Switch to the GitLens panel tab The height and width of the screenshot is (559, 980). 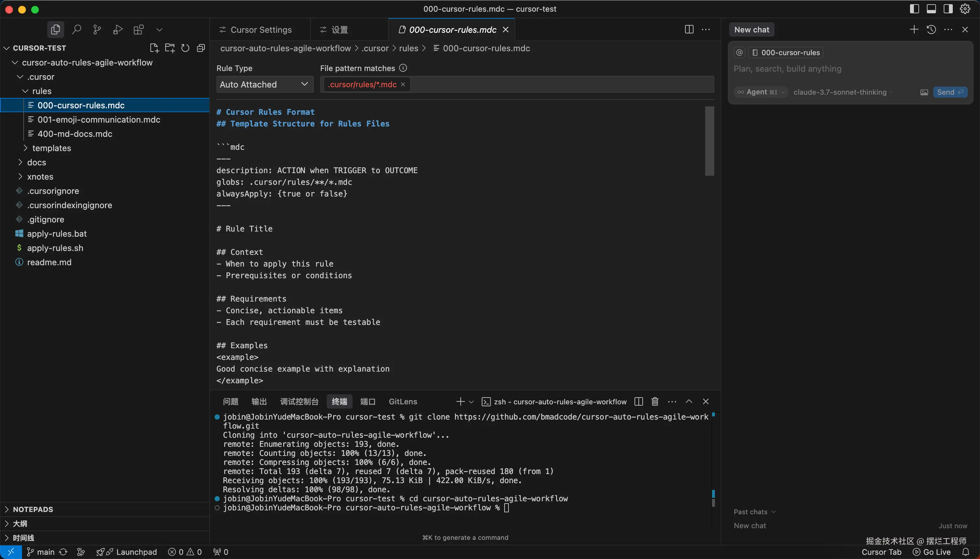tap(402, 402)
